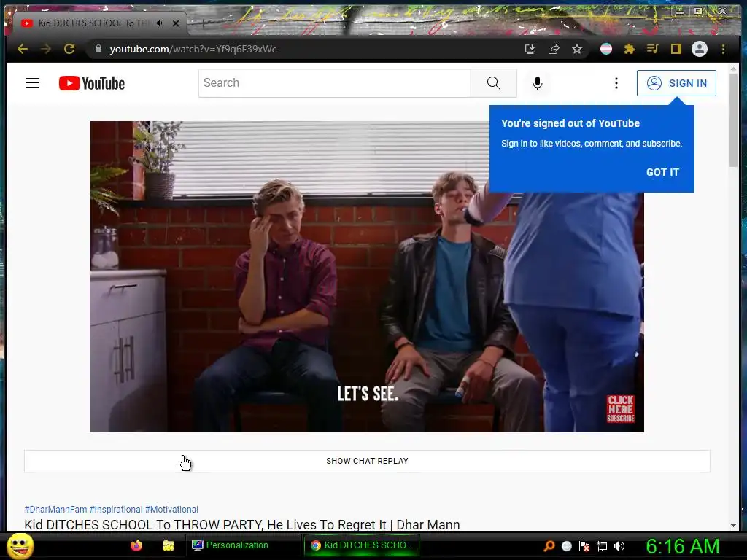
Task: Reload the YouTube page
Action: 69,49
